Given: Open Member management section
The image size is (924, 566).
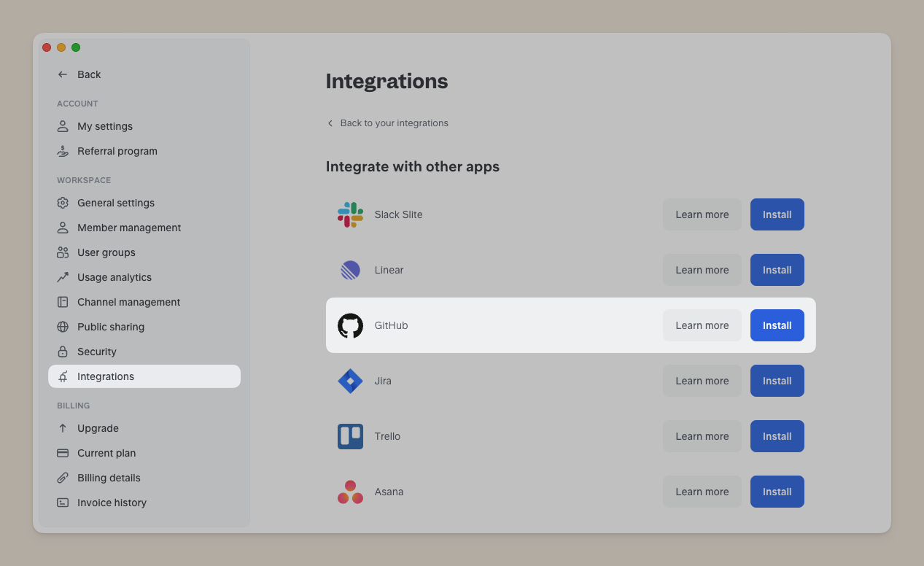Looking at the screenshot, I should click(144, 228).
